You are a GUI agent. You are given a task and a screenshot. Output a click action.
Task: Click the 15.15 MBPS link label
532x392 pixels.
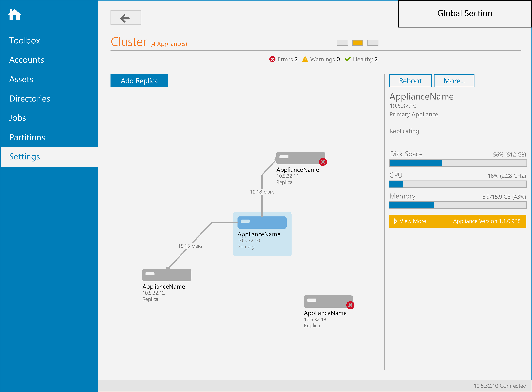[190, 246]
